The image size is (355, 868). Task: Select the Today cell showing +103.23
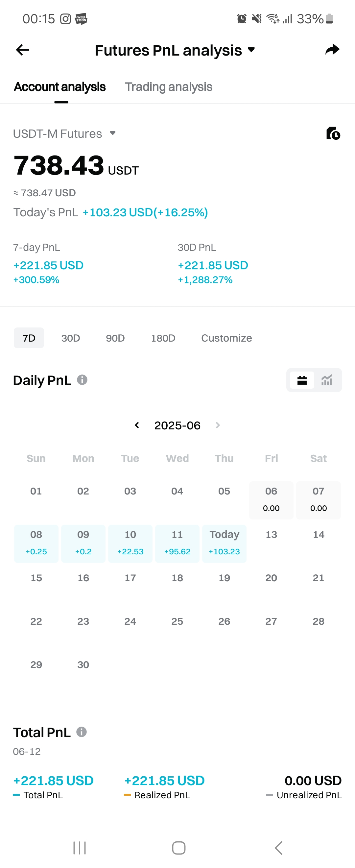(224, 543)
